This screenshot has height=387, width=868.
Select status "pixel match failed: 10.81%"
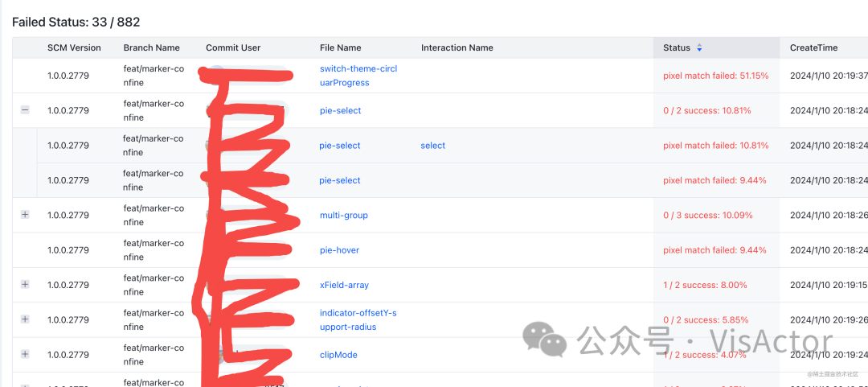click(716, 146)
